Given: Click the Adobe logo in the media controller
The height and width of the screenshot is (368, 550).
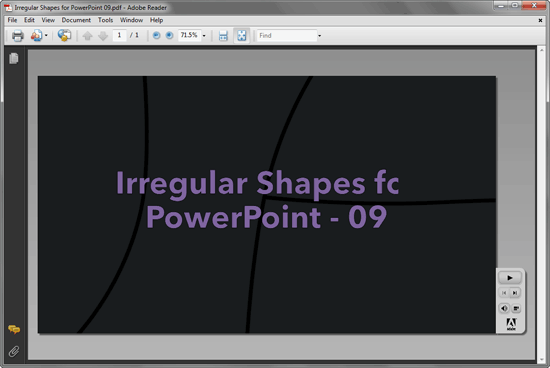Looking at the screenshot, I should pos(511,324).
